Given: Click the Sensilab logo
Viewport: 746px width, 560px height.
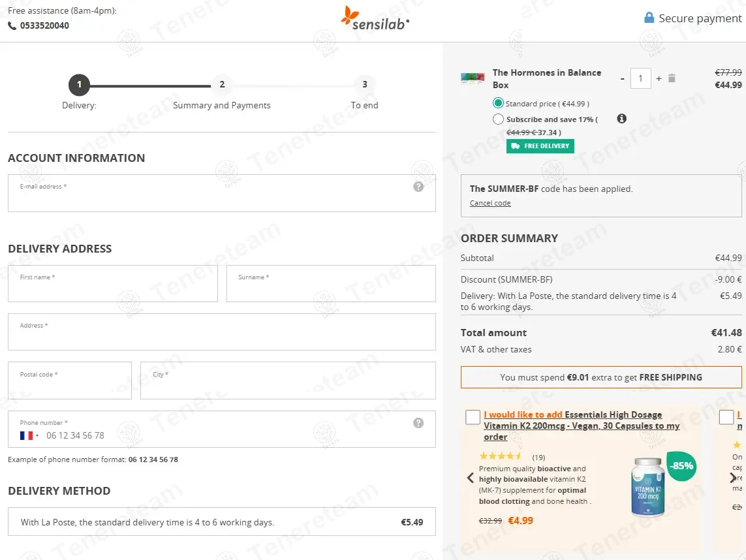Looking at the screenshot, I should [375, 18].
